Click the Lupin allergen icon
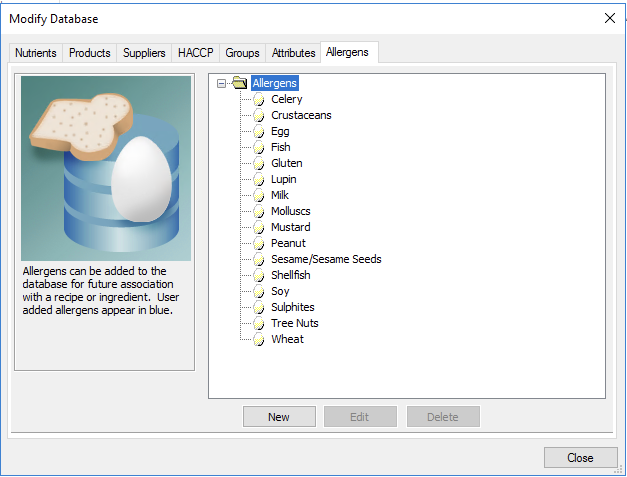Image resolution: width=627 pixels, height=477 pixels. point(259,179)
